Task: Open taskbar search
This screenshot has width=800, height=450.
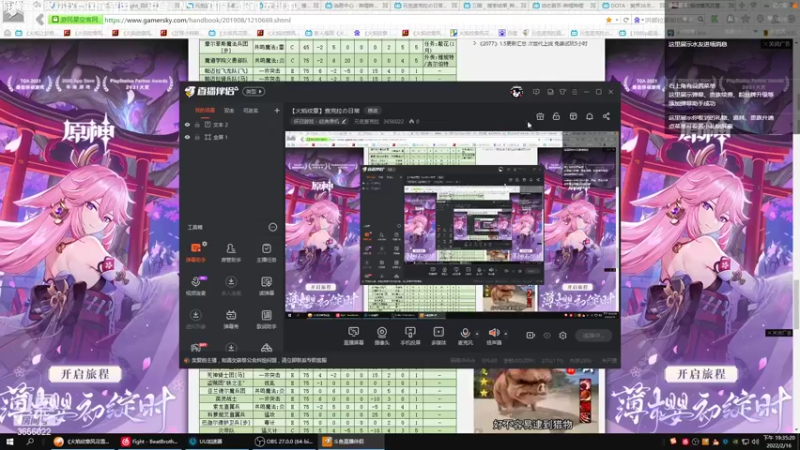Action: [x=30, y=441]
